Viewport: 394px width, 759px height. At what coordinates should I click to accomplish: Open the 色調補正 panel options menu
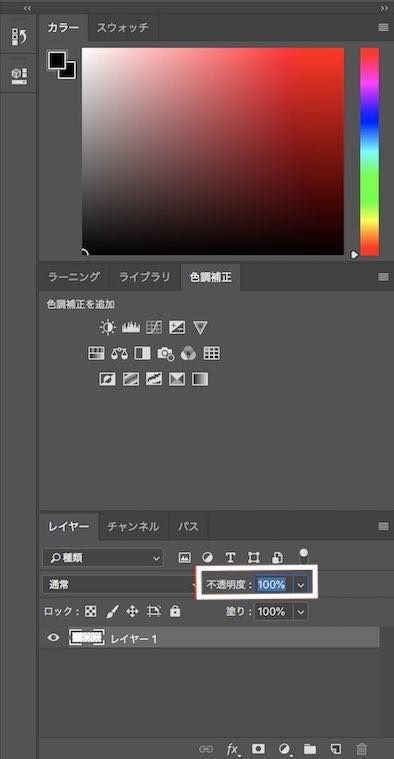click(383, 277)
